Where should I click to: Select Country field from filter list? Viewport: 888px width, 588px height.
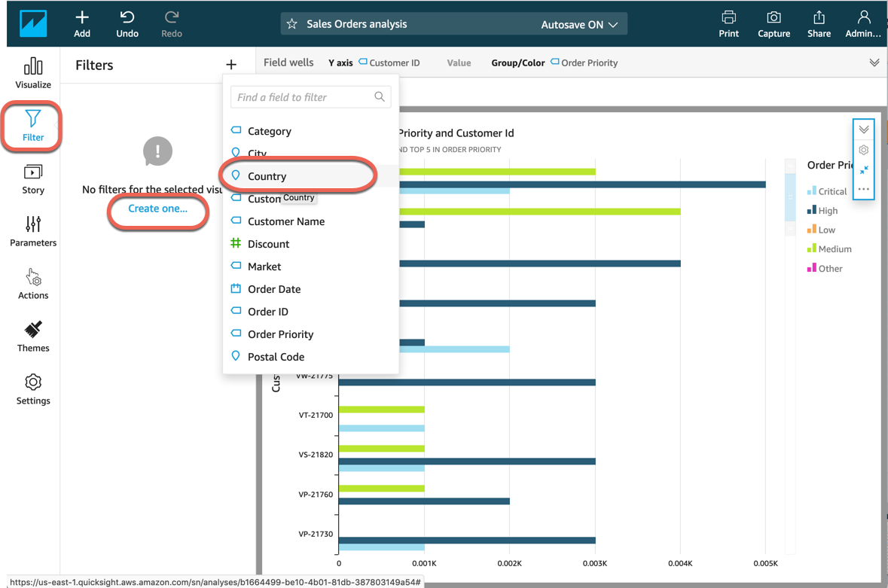click(267, 176)
